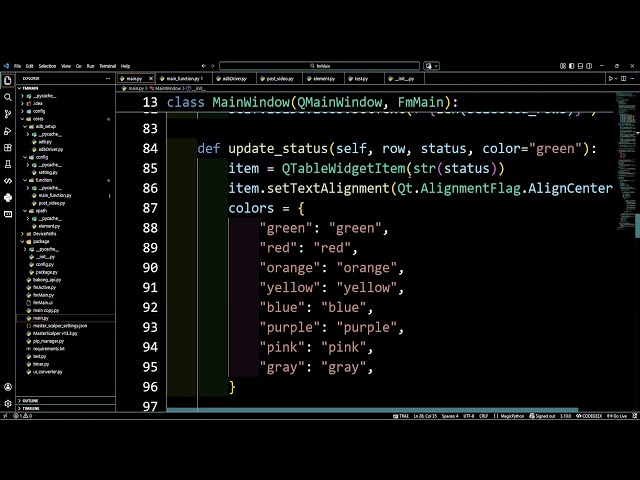Open the Help menu
The height and width of the screenshot is (480, 640).
pos(125,66)
